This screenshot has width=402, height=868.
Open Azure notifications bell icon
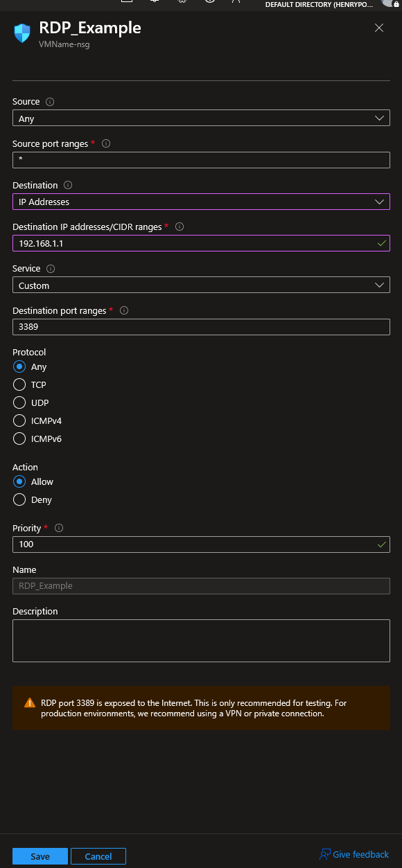[x=153, y=2]
